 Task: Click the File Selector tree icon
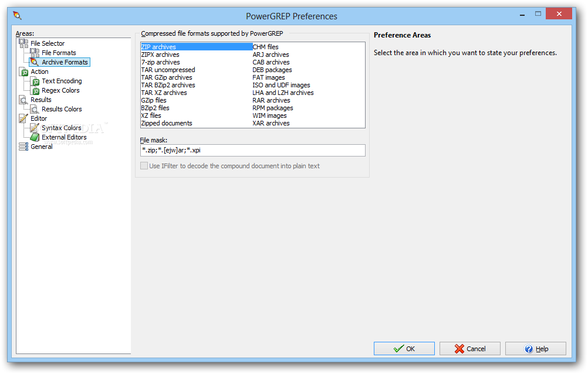point(23,43)
